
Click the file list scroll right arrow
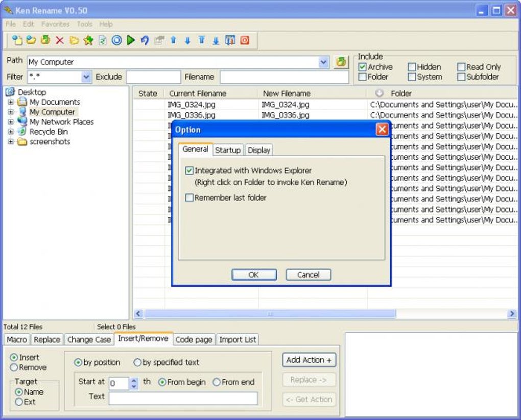512,313
